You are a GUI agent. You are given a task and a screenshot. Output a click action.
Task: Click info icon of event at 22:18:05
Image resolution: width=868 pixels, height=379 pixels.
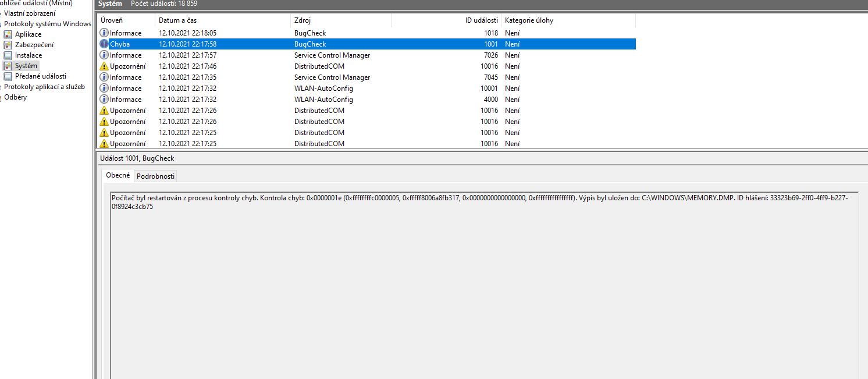[104, 33]
